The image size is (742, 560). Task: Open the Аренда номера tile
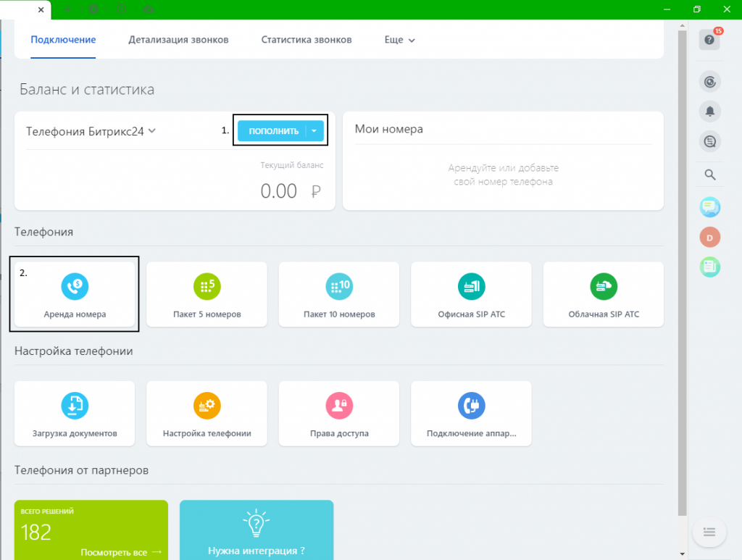75,294
